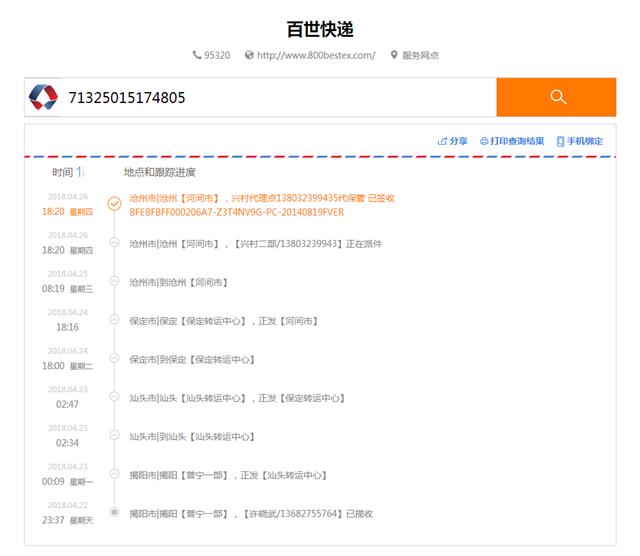Screen dimensions: 640x556
Task: Click the 沧州市|到沧州【河间市】 text
Action: [x=178, y=282]
